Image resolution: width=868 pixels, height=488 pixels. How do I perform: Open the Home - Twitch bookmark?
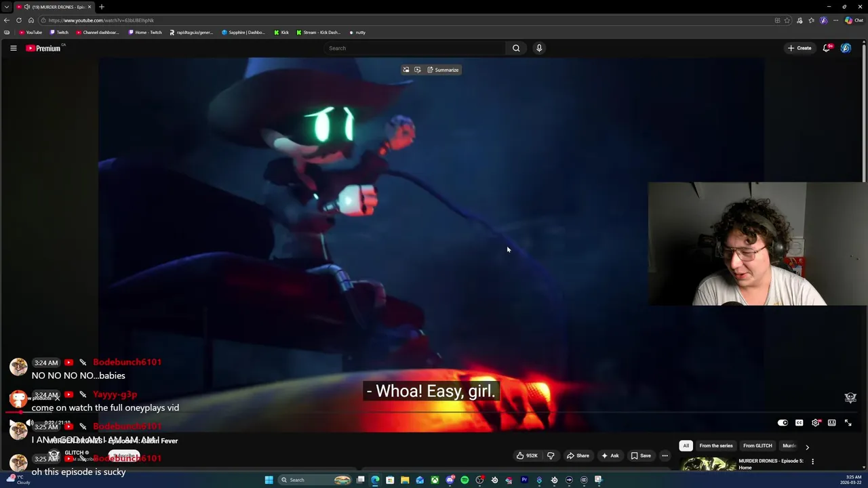145,33
